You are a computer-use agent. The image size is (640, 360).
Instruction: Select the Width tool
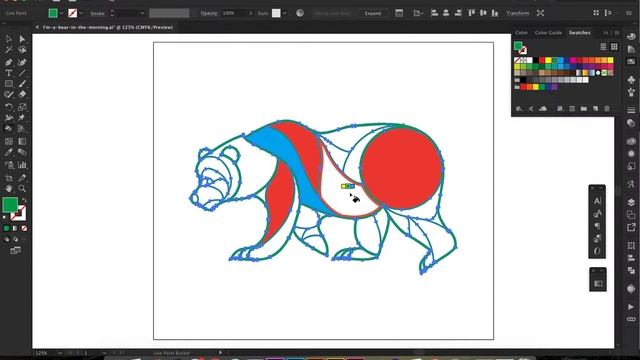click(9, 118)
